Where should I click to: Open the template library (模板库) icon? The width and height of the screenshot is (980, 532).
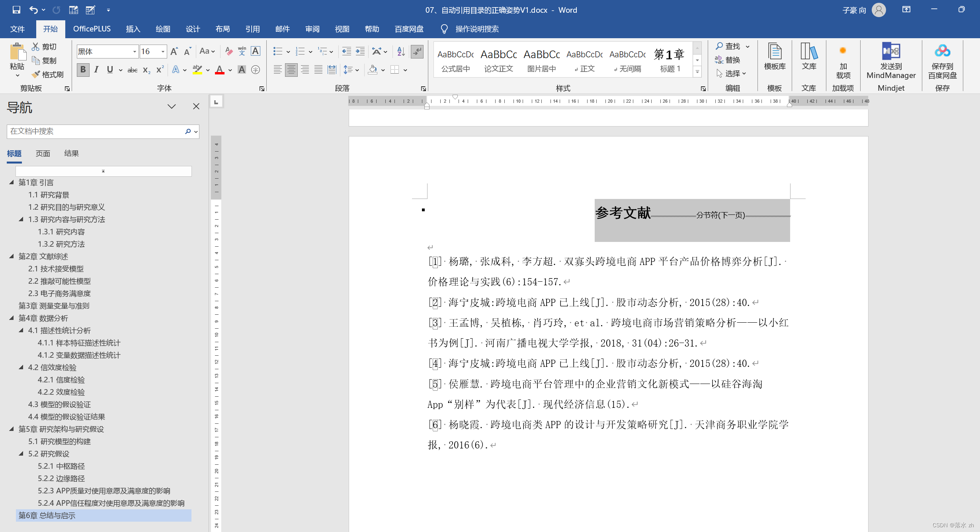(775, 57)
